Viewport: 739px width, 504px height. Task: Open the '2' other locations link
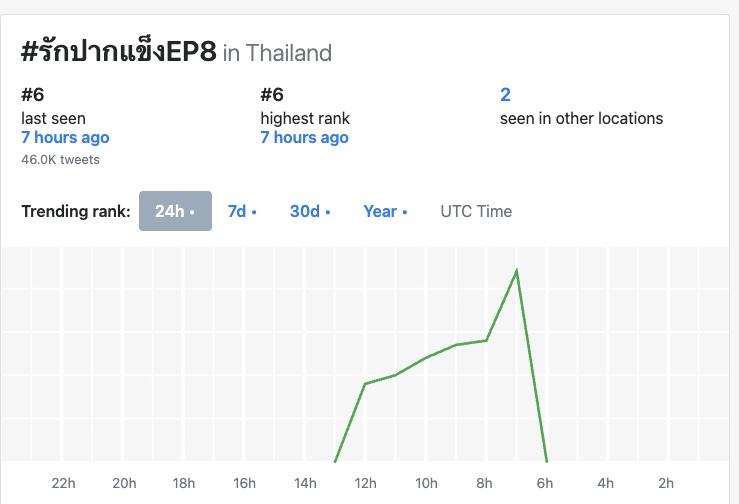pos(506,95)
